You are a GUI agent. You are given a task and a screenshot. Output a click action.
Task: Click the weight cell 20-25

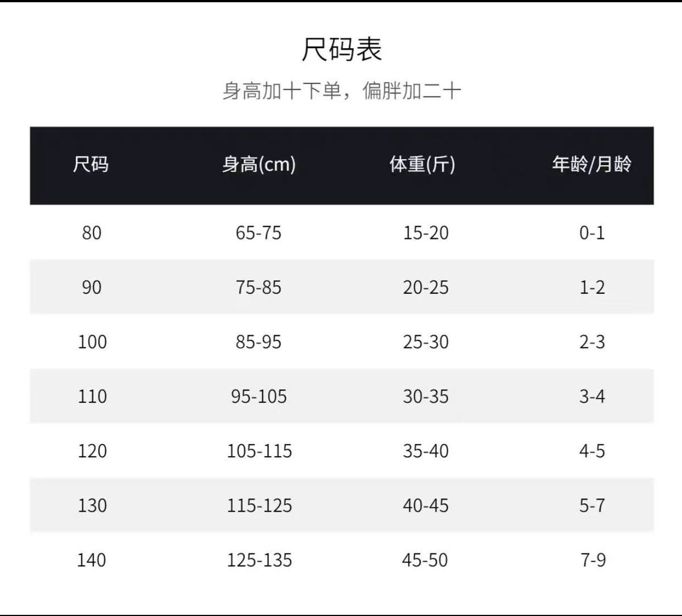pos(426,287)
